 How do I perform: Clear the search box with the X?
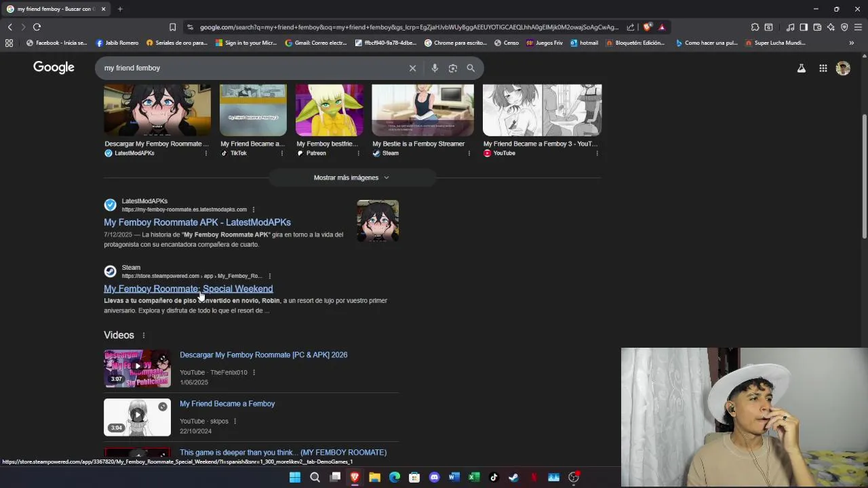tap(412, 68)
